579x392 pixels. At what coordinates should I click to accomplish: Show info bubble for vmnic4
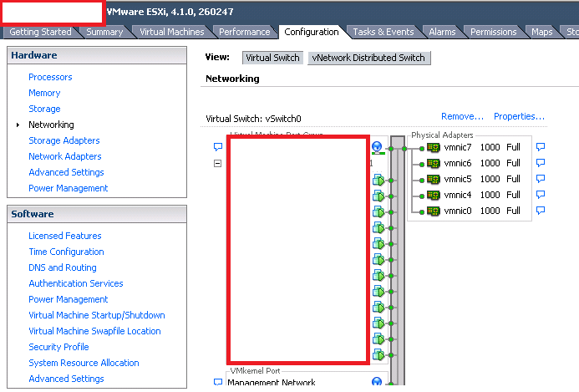[x=541, y=195]
